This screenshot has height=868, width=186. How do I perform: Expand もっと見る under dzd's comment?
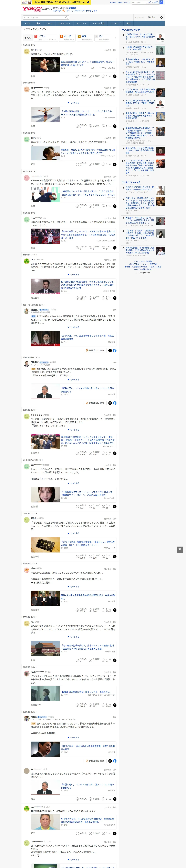coord(73,103)
